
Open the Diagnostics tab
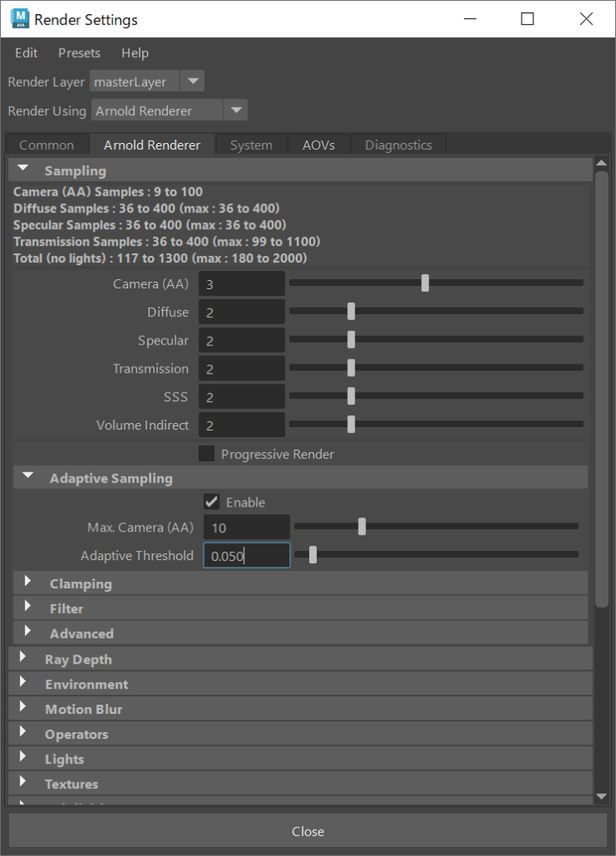[399, 145]
